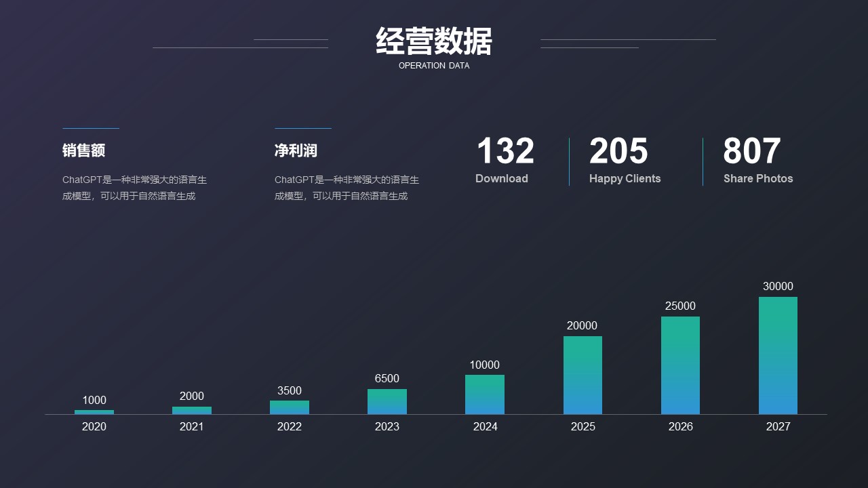Click the 2023 axis label
This screenshot has width=868, height=488.
pyautogui.click(x=387, y=426)
